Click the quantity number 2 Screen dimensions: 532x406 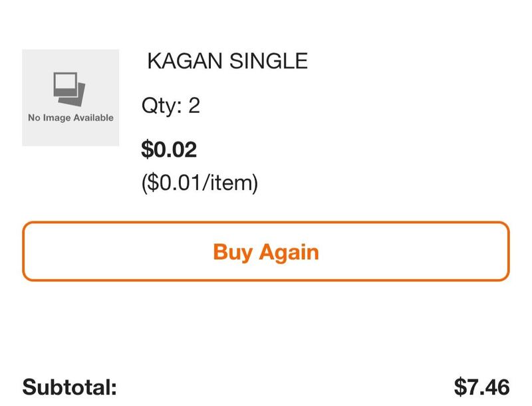click(x=194, y=105)
